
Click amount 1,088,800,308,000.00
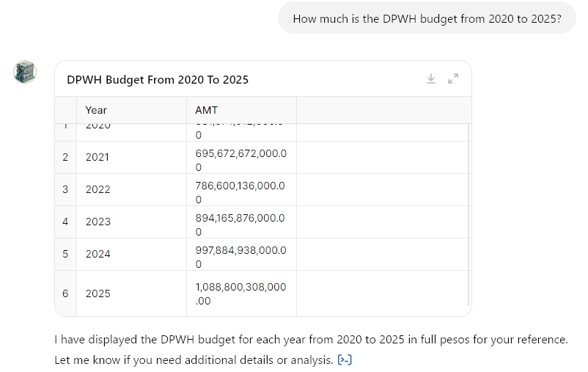tap(241, 294)
